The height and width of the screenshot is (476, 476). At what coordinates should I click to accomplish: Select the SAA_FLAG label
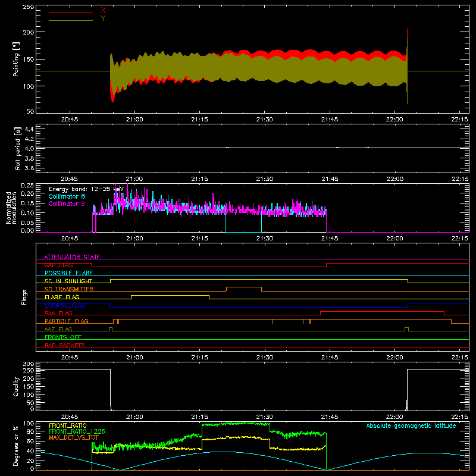click(58, 313)
